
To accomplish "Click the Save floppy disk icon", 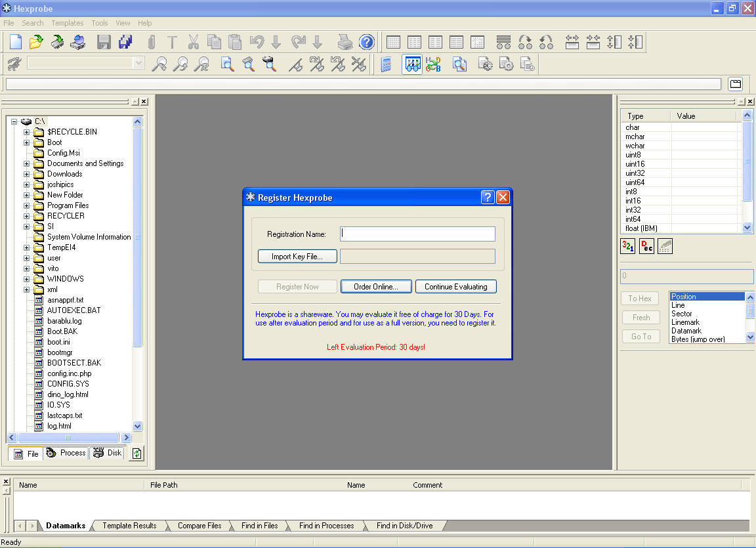I will click(104, 42).
